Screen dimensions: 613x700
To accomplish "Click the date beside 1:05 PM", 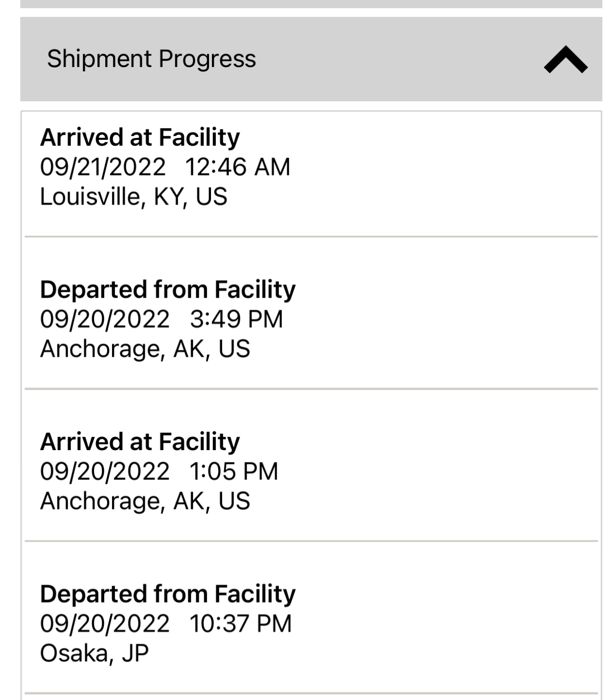I will click(105, 471).
